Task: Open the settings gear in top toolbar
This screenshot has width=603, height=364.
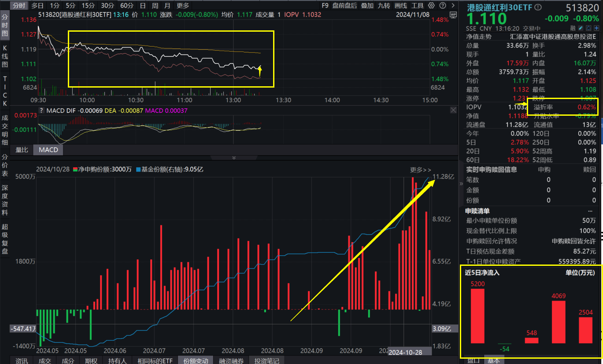Action: [431, 6]
